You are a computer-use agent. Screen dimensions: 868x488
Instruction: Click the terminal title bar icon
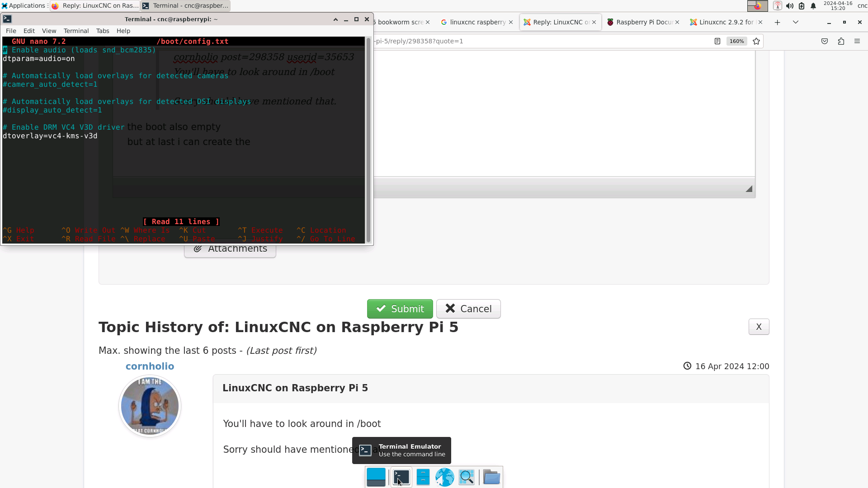click(7, 19)
